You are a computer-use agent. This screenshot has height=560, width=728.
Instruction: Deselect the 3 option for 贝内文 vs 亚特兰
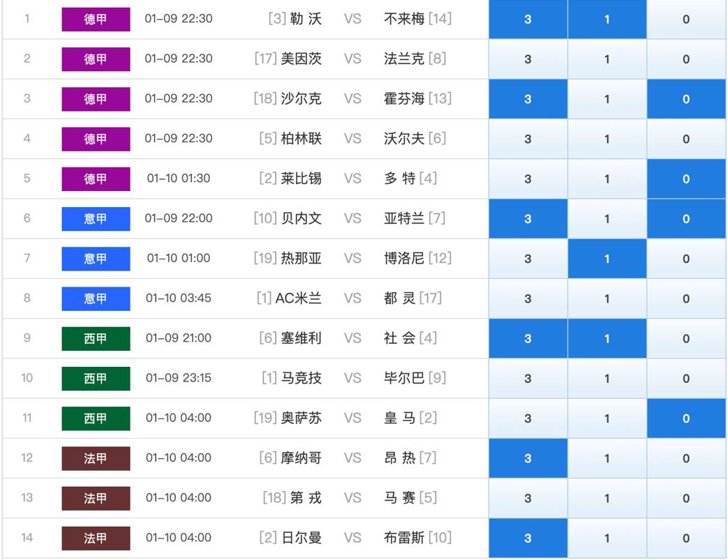point(528,218)
